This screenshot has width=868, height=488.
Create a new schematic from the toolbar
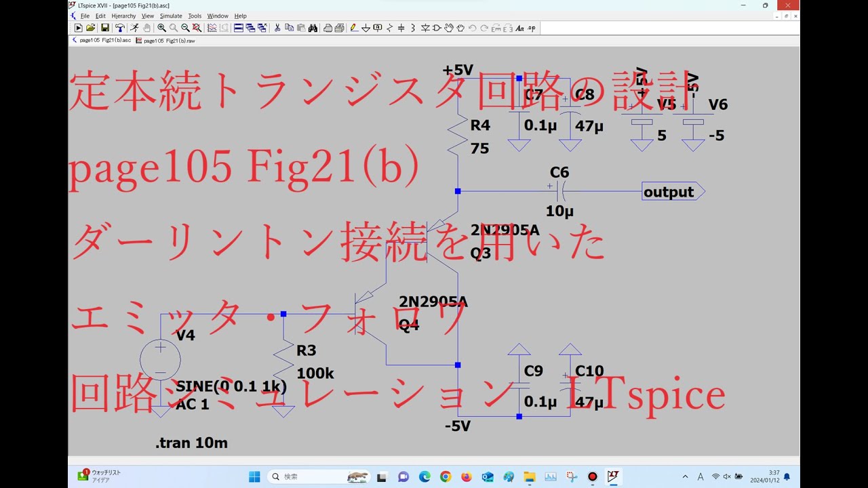(79, 28)
